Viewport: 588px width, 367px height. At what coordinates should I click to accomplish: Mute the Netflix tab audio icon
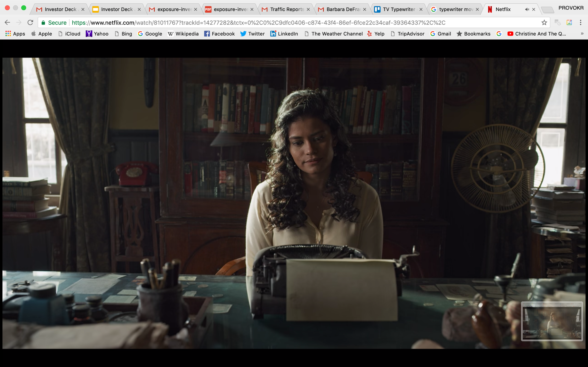pyautogui.click(x=527, y=9)
